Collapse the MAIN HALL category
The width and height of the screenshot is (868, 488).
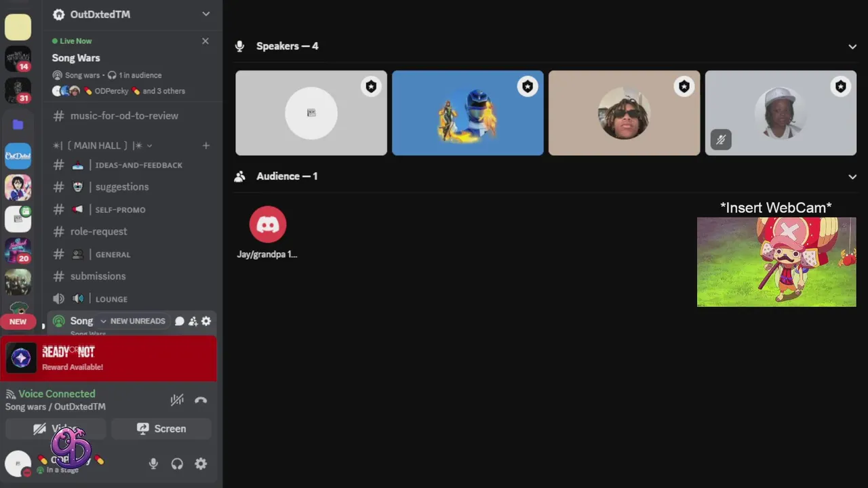point(103,146)
